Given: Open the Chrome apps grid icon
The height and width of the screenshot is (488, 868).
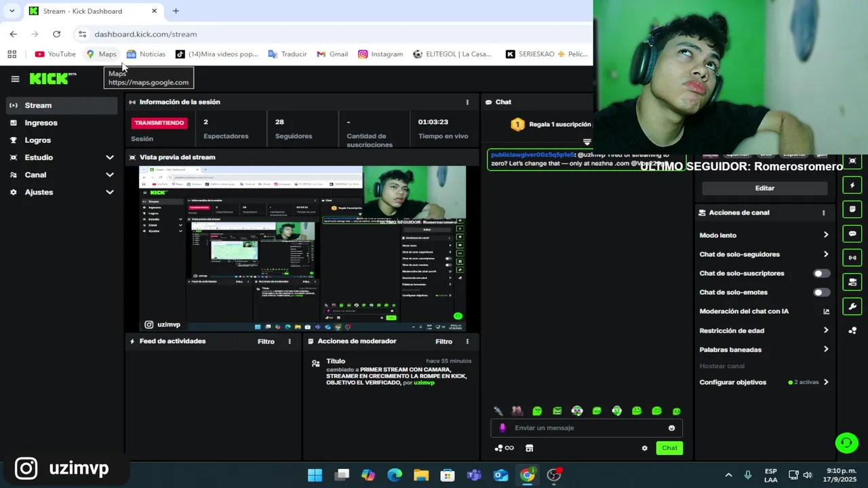Looking at the screenshot, I should pyautogui.click(x=12, y=54).
